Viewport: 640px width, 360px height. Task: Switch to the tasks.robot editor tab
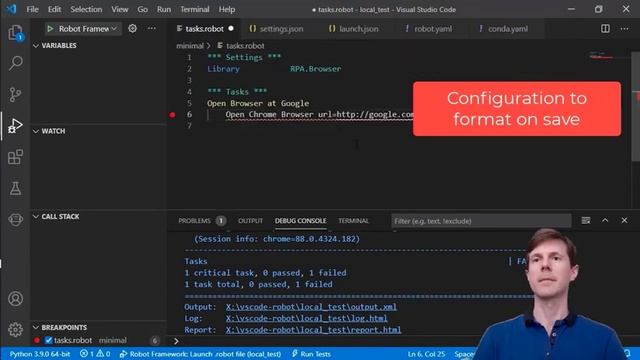click(204, 29)
